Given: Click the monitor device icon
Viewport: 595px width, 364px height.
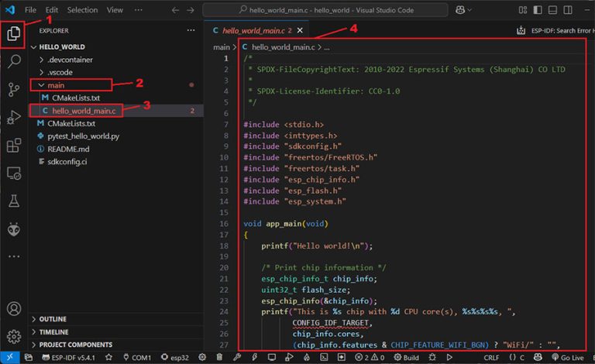Looking at the screenshot, I should click(272, 357).
